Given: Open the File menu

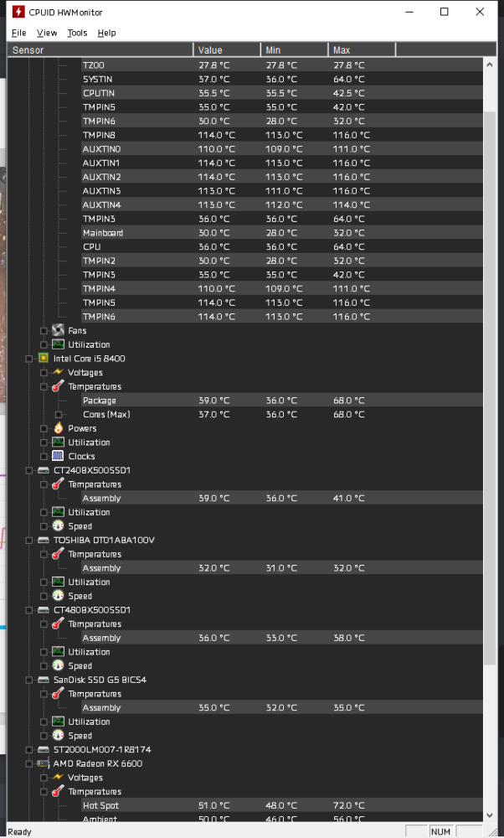Looking at the screenshot, I should coord(18,33).
